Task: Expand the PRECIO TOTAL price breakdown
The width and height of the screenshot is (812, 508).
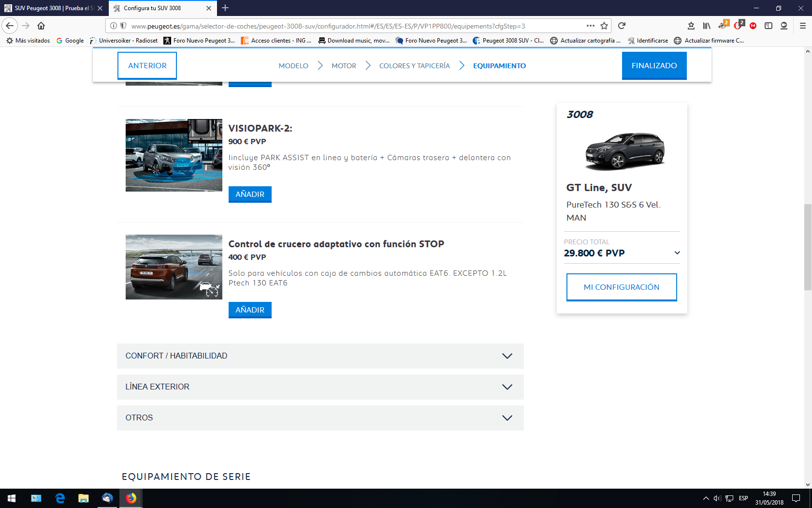Action: (x=677, y=253)
